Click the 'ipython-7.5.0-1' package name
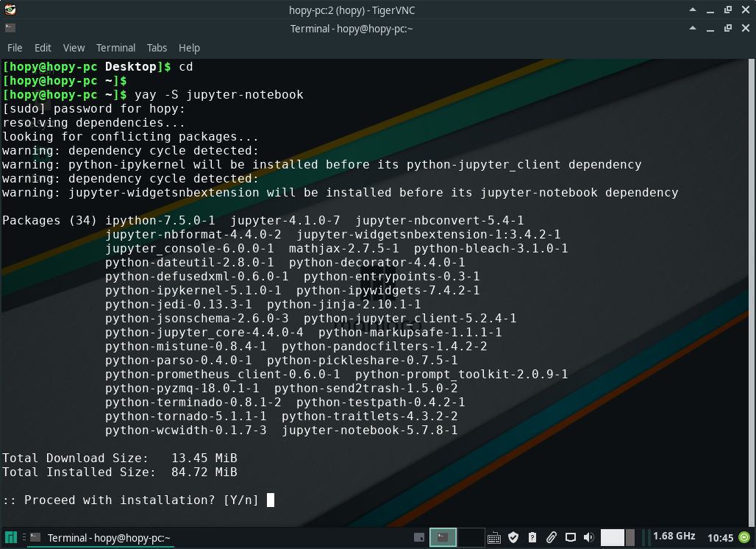Screen dimensions: 756x549 [160, 220]
